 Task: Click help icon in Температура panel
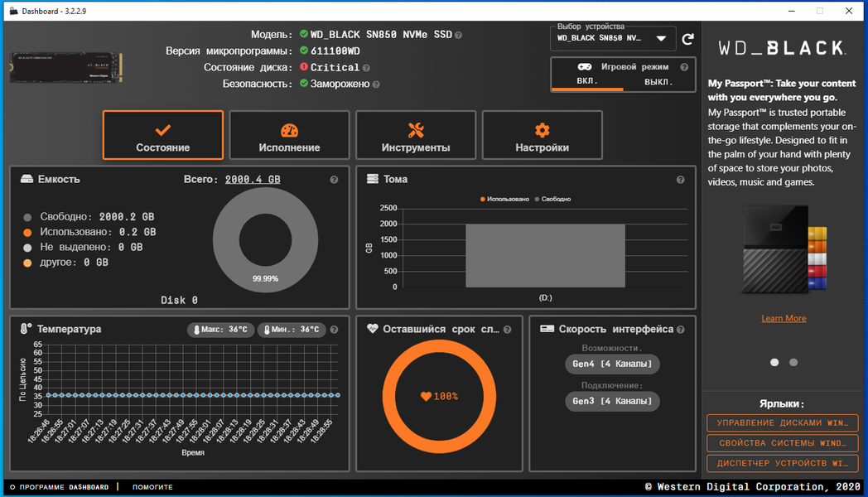coord(334,330)
